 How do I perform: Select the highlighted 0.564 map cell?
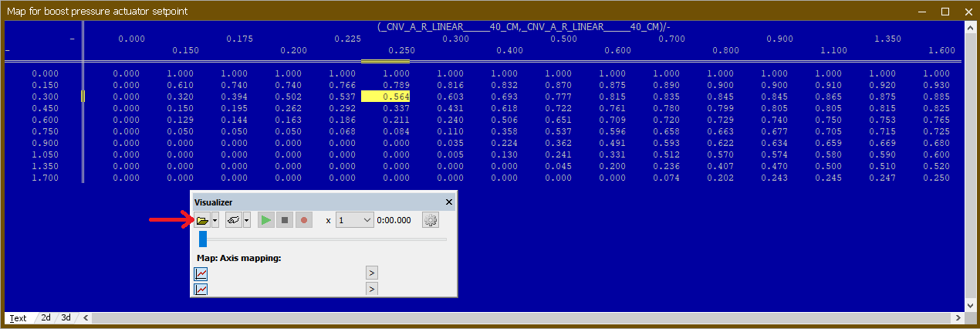tap(385, 97)
